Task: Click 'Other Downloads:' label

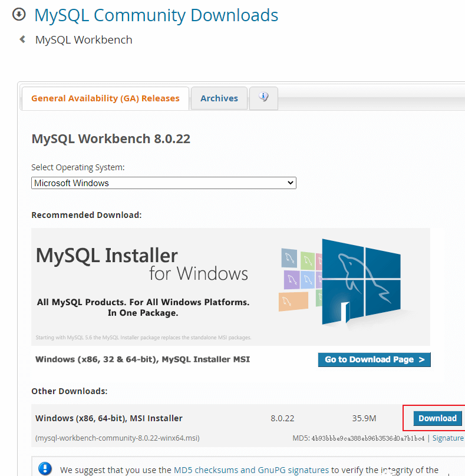Action: pyautogui.click(x=70, y=391)
